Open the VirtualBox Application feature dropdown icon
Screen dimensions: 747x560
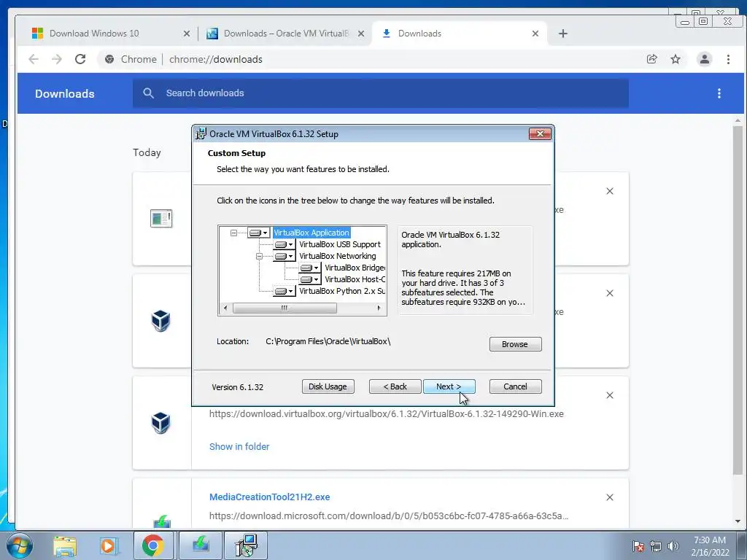pos(259,233)
